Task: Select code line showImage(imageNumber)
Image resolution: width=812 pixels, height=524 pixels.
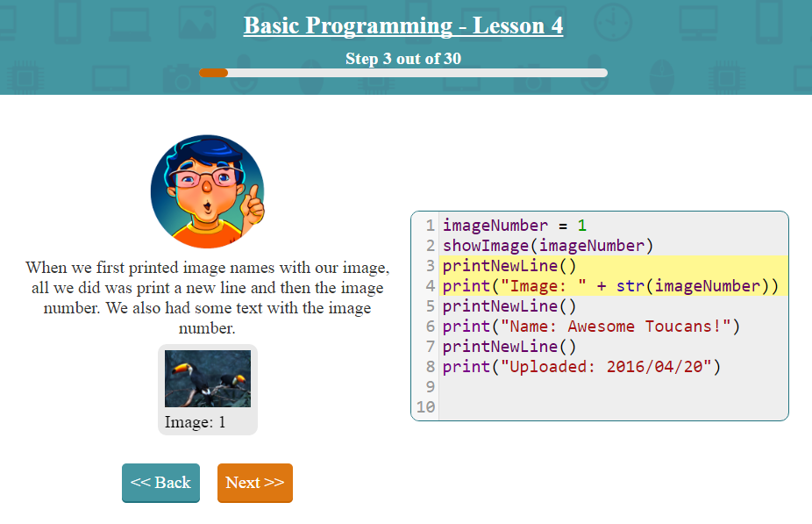Action: [x=548, y=246]
